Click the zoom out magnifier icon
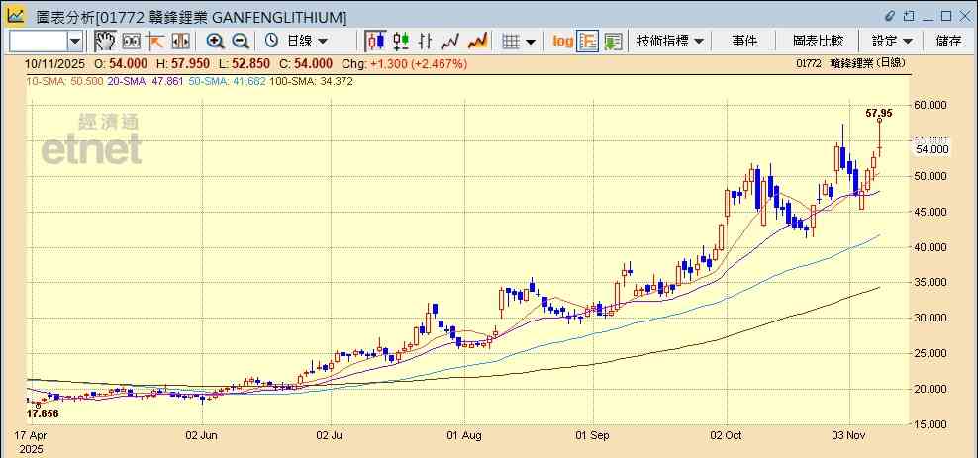This screenshot has width=980, height=458. (240, 41)
